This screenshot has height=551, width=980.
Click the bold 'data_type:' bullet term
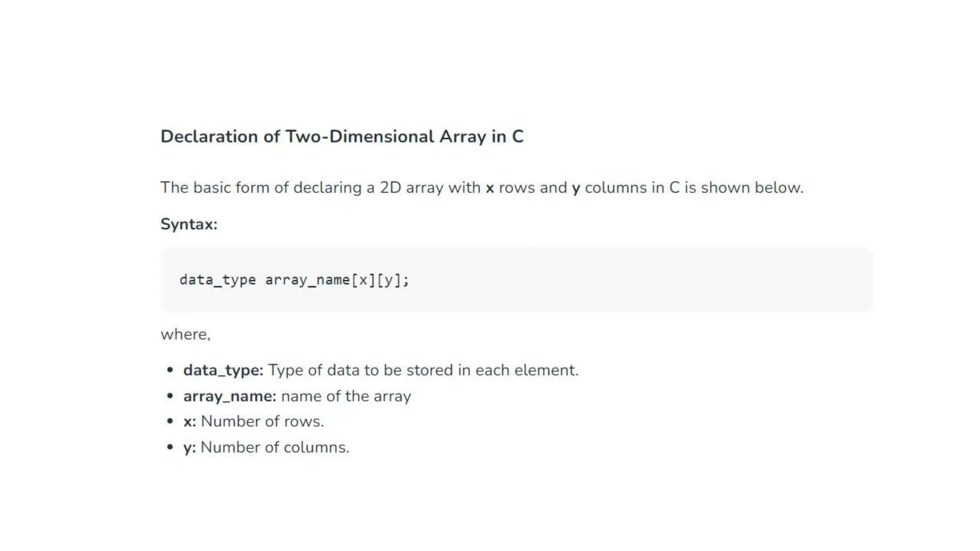(223, 370)
